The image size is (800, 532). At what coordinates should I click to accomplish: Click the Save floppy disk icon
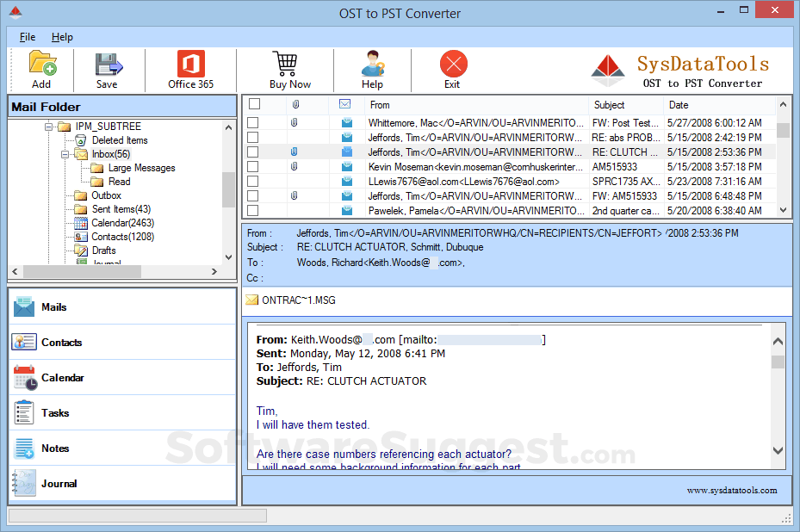coord(108,65)
